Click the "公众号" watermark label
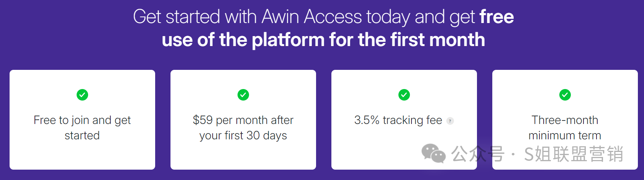The image size is (644, 180). 477,154
